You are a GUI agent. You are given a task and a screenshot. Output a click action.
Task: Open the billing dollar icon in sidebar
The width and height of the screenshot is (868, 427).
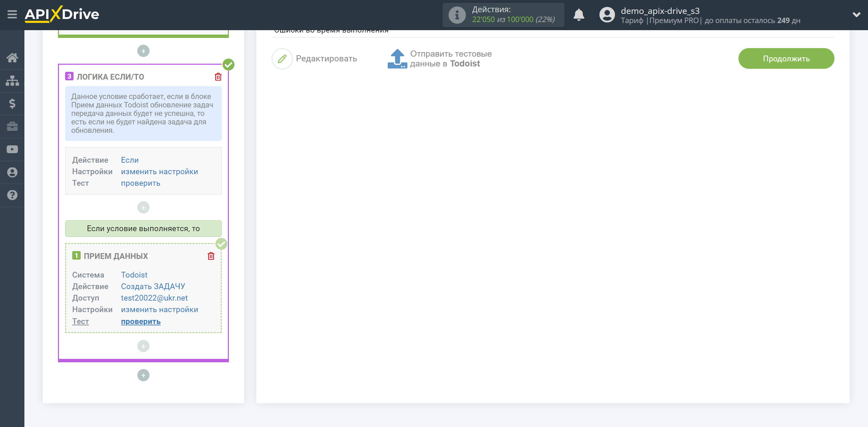coord(12,103)
